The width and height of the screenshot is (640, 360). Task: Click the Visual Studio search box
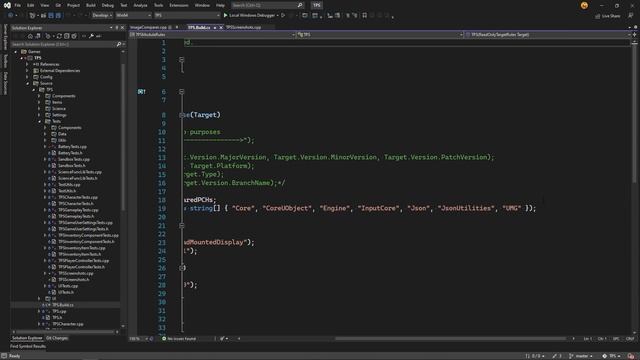coord(267,5)
